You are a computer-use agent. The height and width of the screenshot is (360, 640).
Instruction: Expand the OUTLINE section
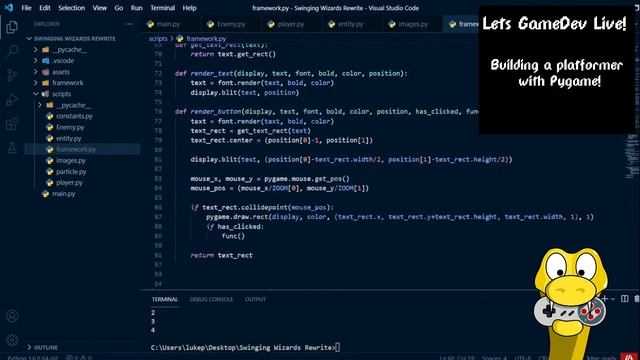(29, 347)
